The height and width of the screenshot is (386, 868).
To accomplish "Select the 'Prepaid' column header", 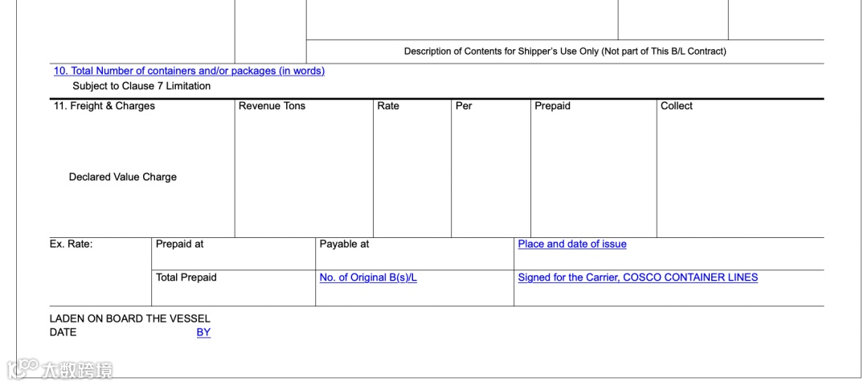I will coord(552,106).
